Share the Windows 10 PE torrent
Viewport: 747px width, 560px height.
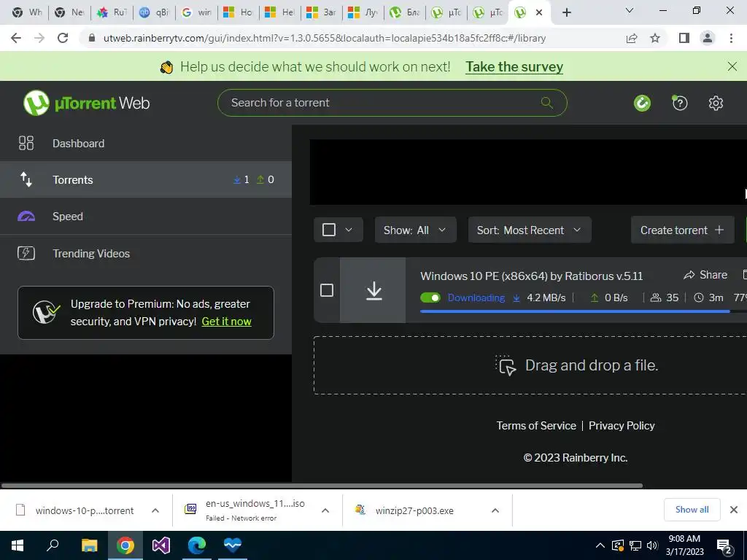705,275
